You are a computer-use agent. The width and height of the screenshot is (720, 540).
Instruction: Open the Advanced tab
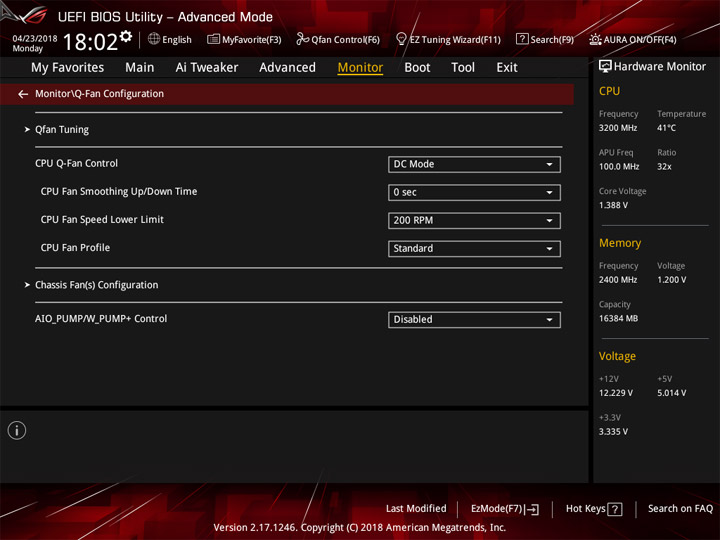point(287,68)
